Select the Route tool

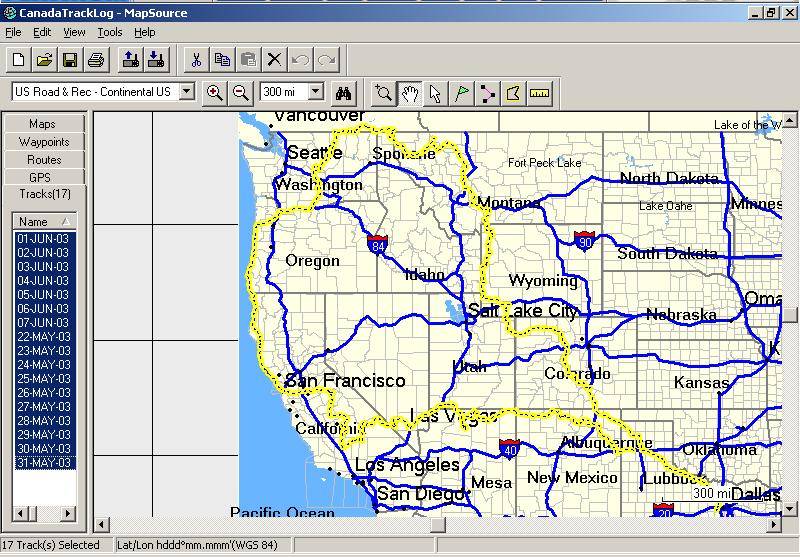tap(488, 93)
